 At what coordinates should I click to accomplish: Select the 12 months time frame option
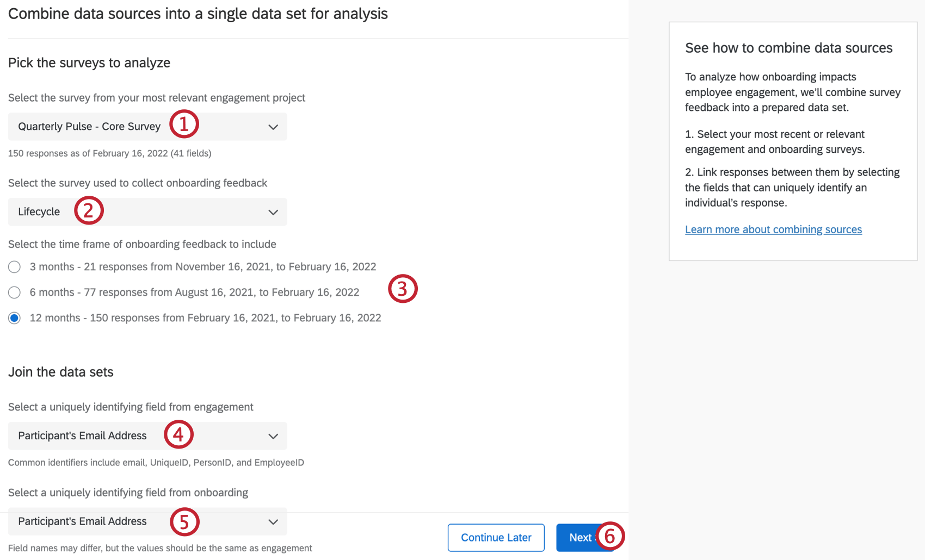[x=14, y=318]
